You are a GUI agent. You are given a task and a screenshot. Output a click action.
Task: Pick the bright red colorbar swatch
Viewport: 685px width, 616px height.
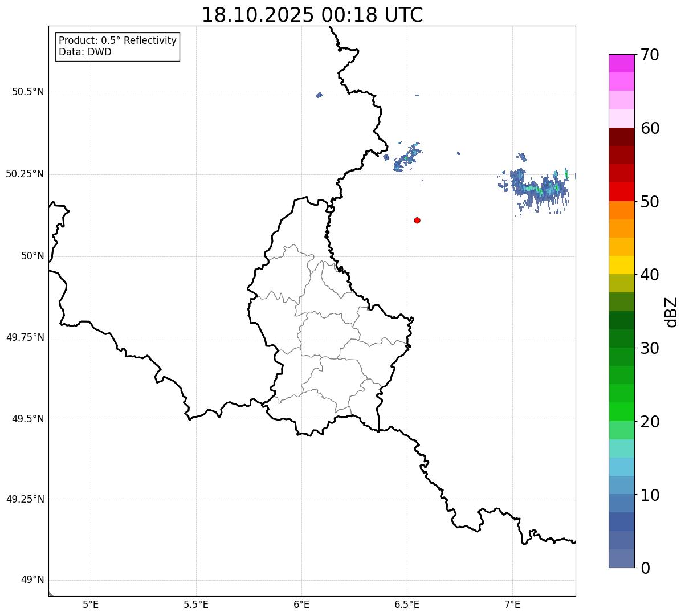click(x=621, y=191)
